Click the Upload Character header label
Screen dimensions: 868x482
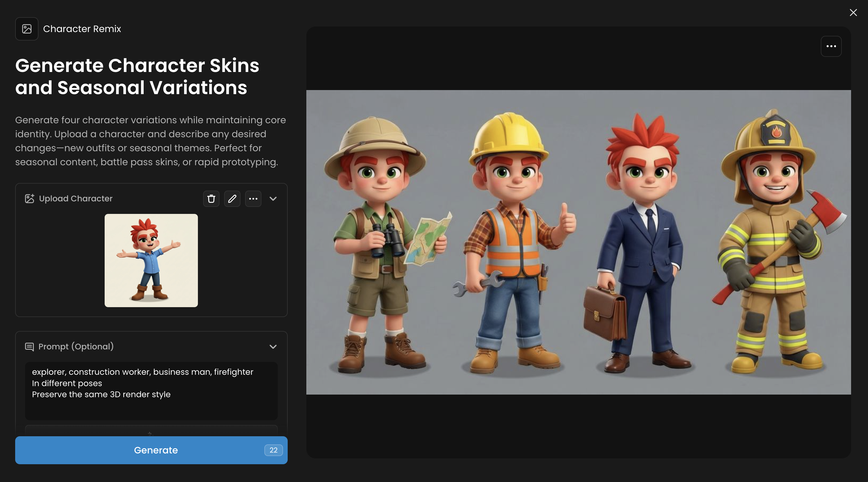tap(75, 199)
